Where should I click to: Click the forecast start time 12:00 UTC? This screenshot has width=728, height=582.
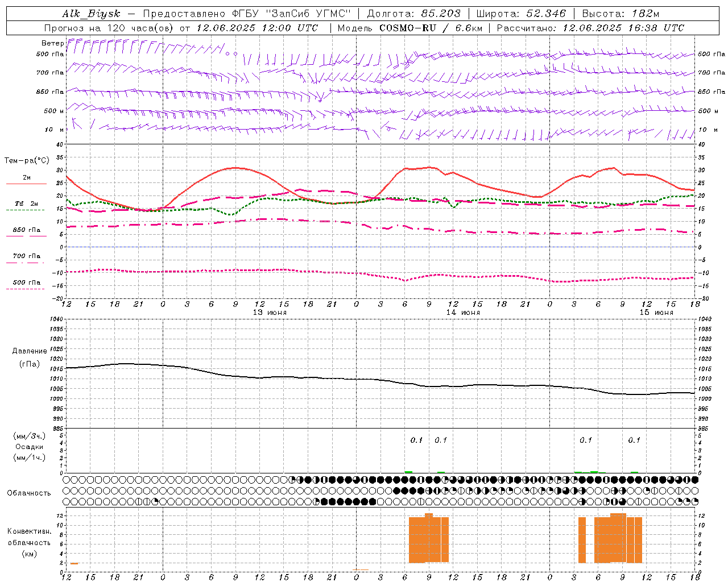pyautogui.click(x=291, y=28)
